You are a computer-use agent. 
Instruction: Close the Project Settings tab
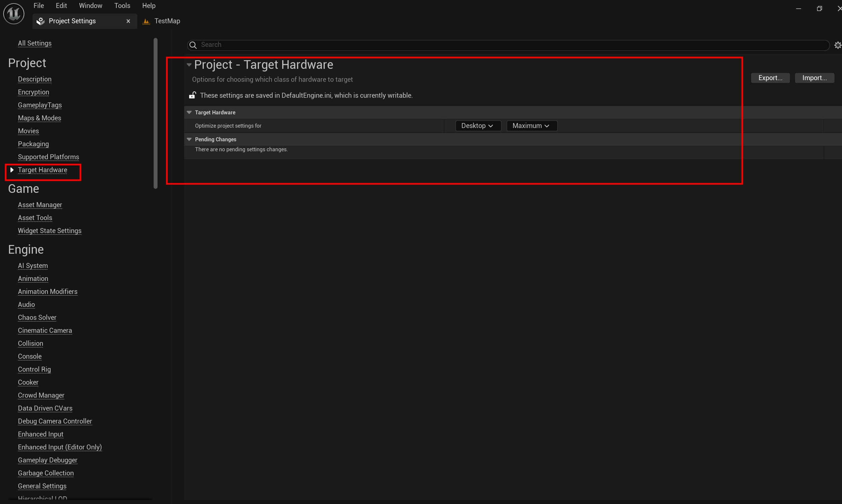(x=128, y=21)
